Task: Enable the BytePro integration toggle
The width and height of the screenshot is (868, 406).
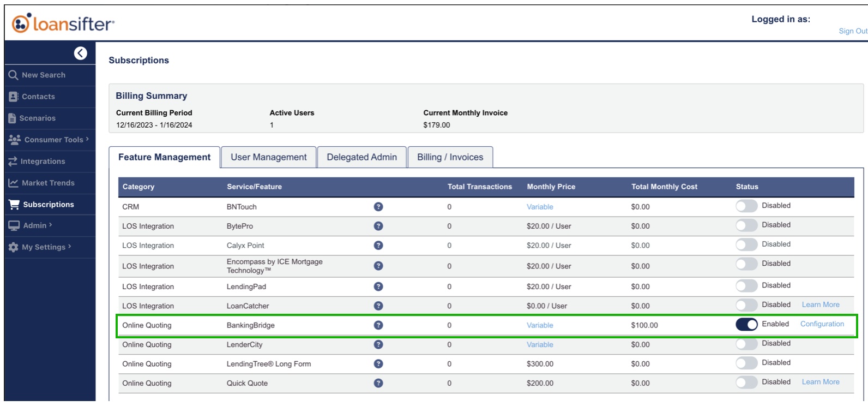Action: point(746,225)
